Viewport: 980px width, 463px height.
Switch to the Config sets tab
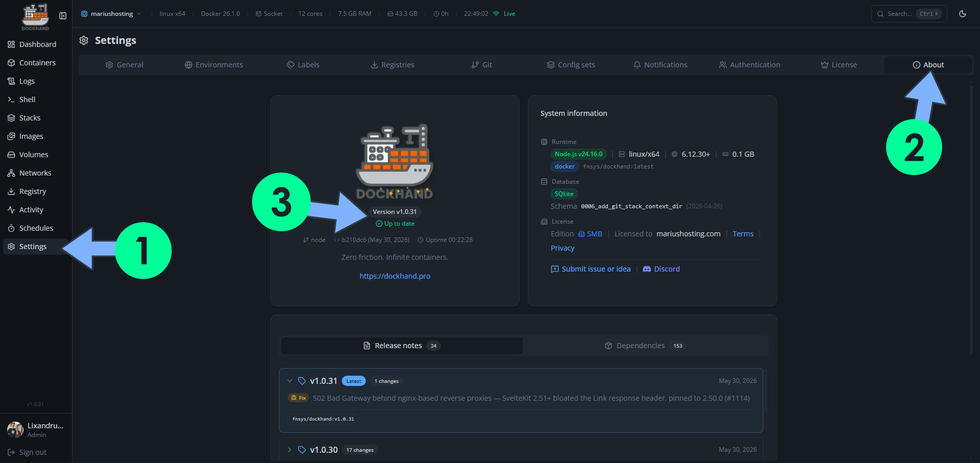point(571,65)
